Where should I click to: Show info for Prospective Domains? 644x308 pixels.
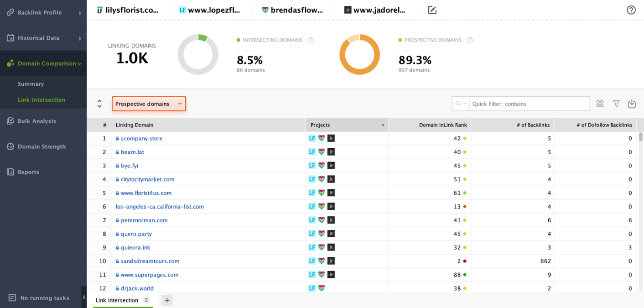[x=470, y=40]
